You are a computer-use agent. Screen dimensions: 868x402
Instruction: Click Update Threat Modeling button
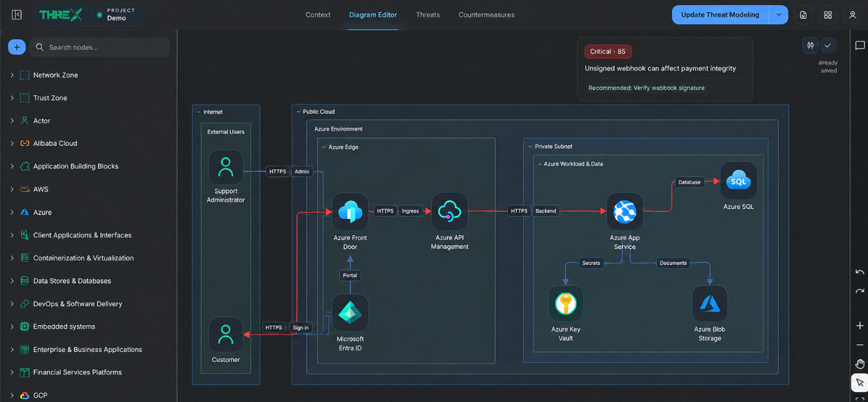tap(720, 15)
